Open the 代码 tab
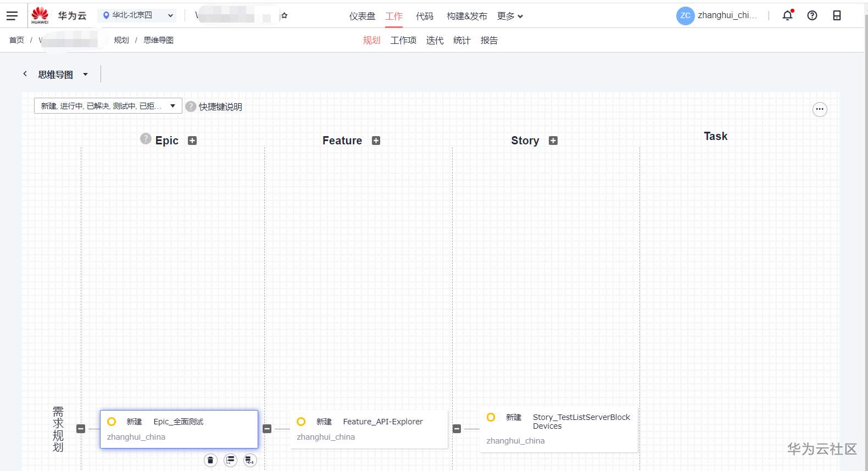 [425, 16]
